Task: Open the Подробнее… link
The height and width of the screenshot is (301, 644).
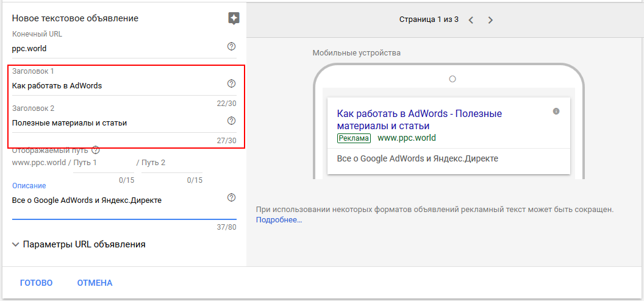Action: tap(279, 220)
